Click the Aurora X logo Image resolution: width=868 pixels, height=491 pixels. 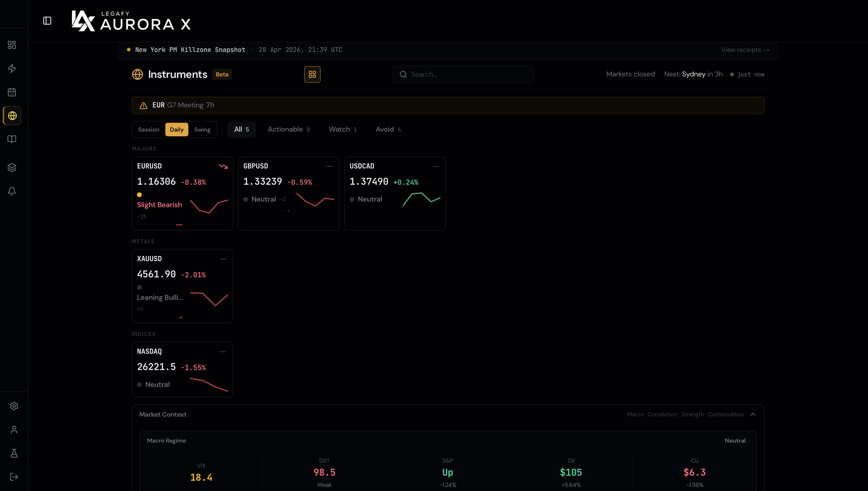point(131,21)
